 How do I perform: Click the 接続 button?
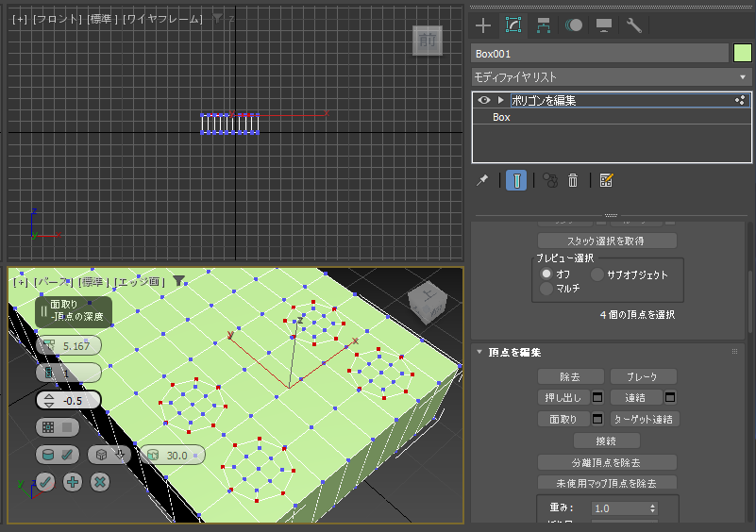[x=607, y=441]
